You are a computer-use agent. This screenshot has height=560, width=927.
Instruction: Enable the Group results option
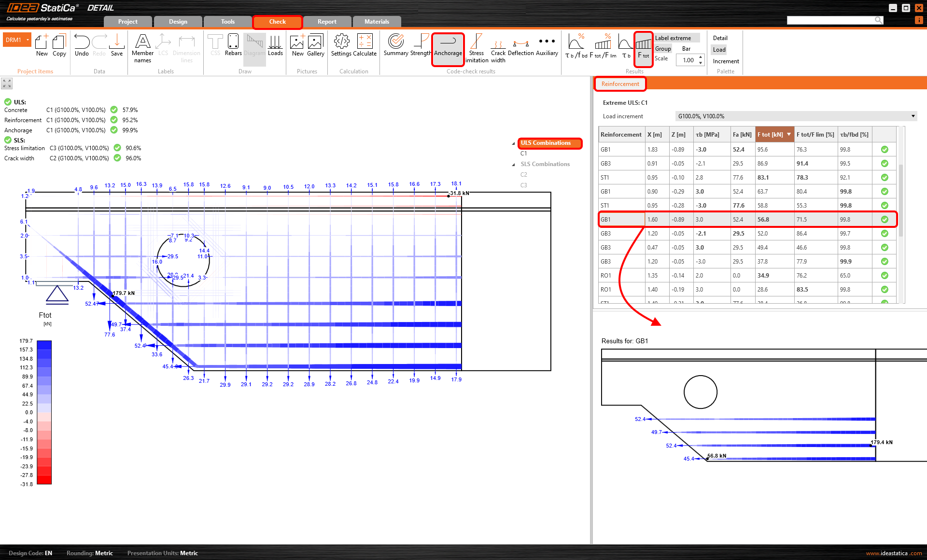tap(663, 49)
